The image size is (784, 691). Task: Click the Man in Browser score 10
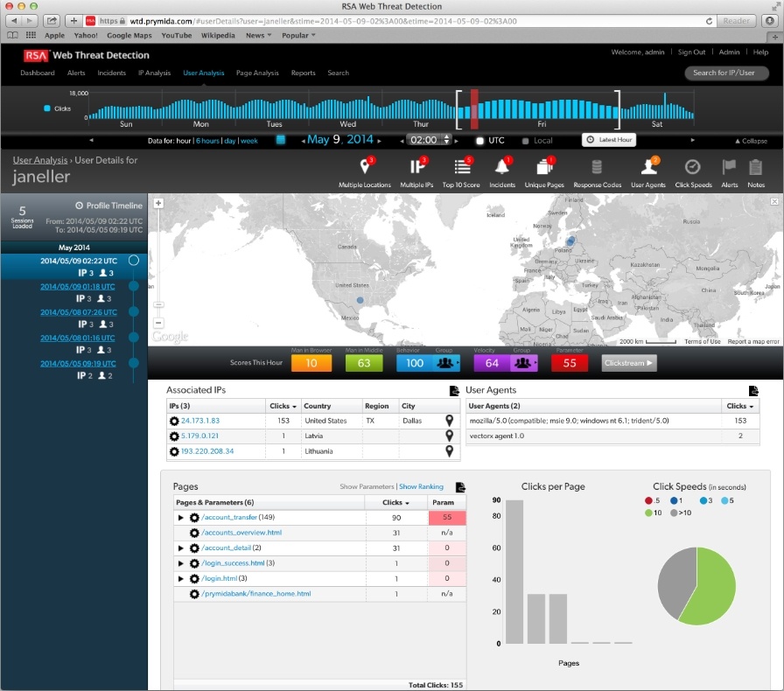coord(311,363)
